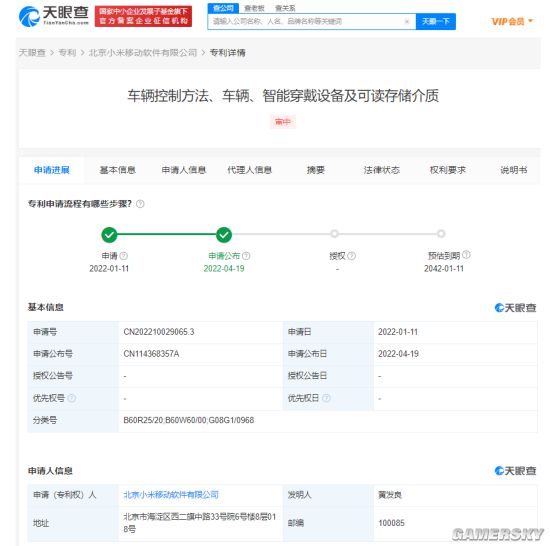This screenshot has height=546, width=550.
Task: Click publication number CN114368357A
Action: (151, 354)
